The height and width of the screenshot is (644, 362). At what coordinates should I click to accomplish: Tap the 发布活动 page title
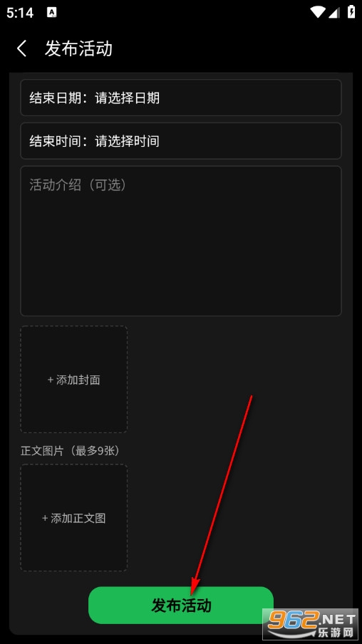click(x=78, y=48)
